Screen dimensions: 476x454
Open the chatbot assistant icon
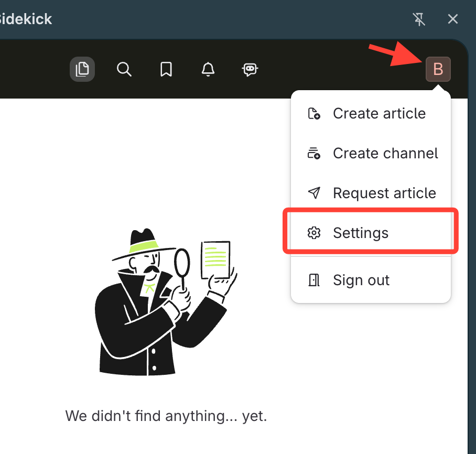(x=250, y=69)
